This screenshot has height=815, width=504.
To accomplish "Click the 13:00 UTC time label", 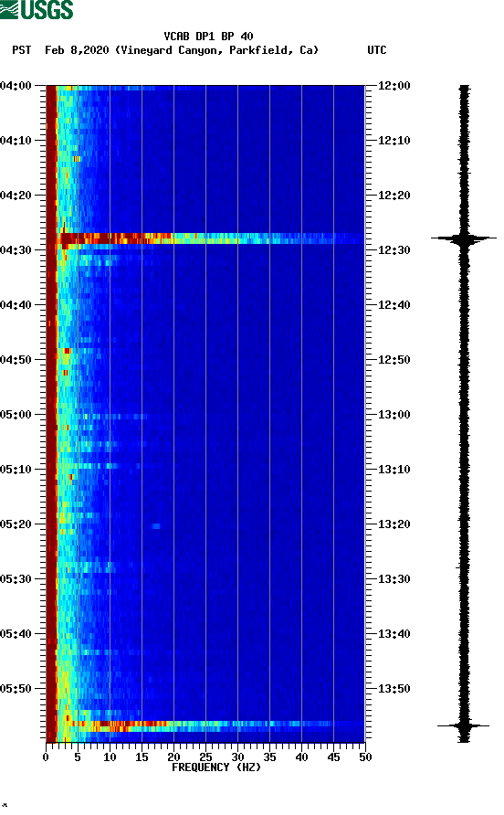I will (x=394, y=414).
